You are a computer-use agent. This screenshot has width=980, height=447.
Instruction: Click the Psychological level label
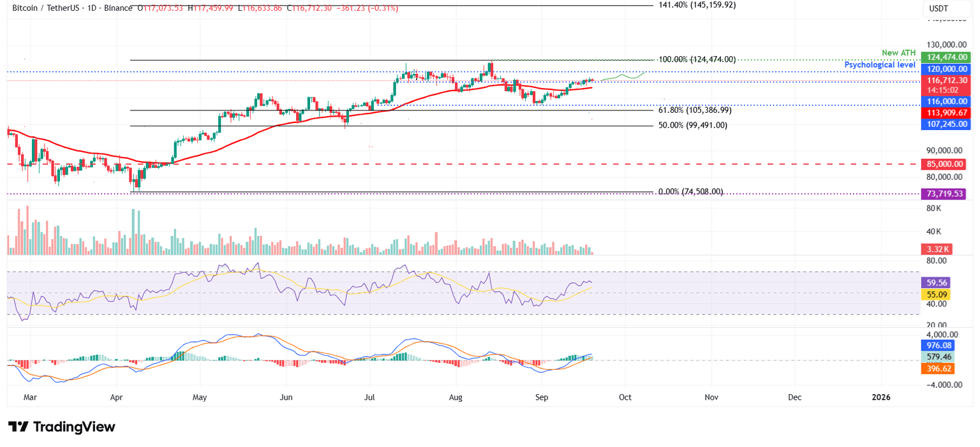[x=880, y=64]
